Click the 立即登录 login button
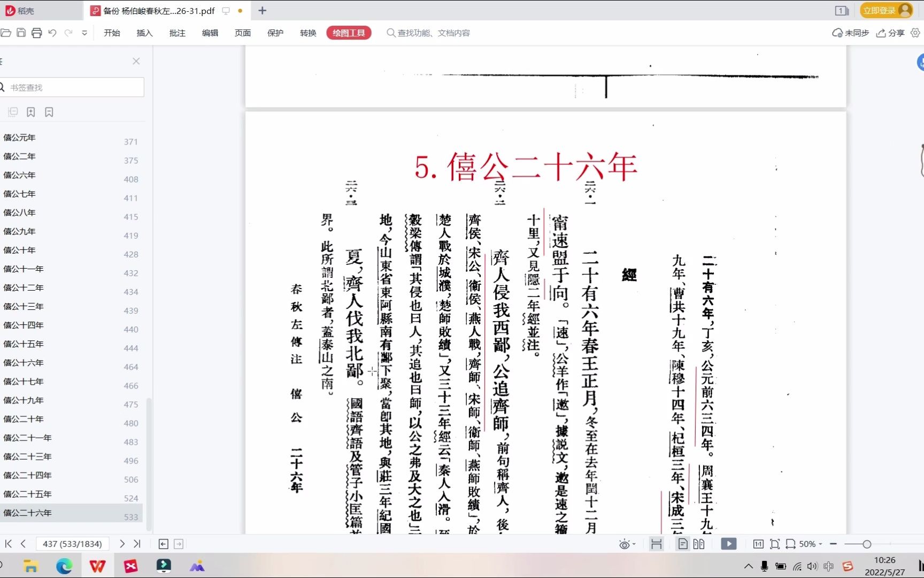This screenshot has height=578, width=924. [x=886, y=10]
